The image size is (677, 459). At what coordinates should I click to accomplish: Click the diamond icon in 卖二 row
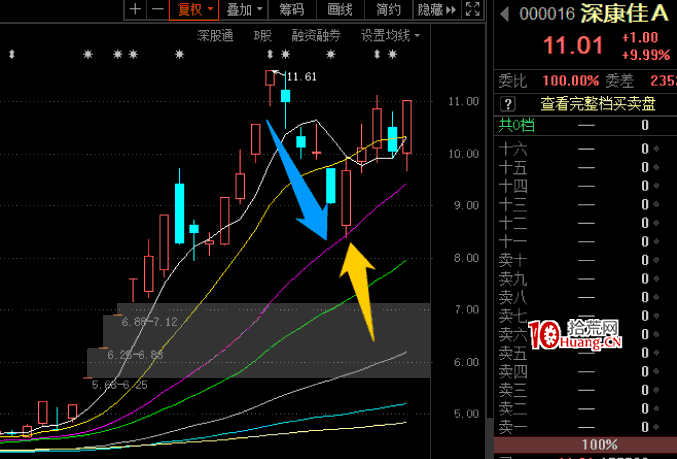tap(656, 408)
